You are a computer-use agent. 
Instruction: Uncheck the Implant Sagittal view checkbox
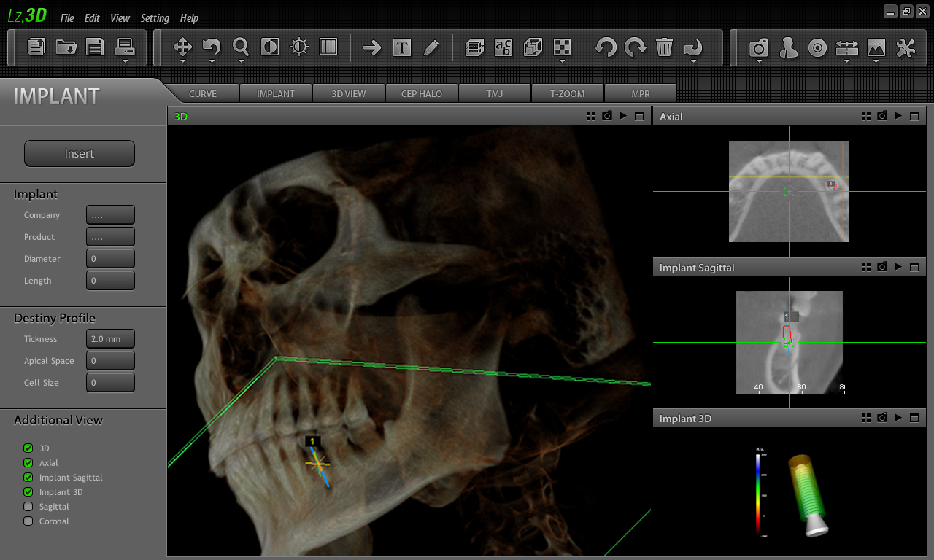pyautogui.click(x=28, y=478)
